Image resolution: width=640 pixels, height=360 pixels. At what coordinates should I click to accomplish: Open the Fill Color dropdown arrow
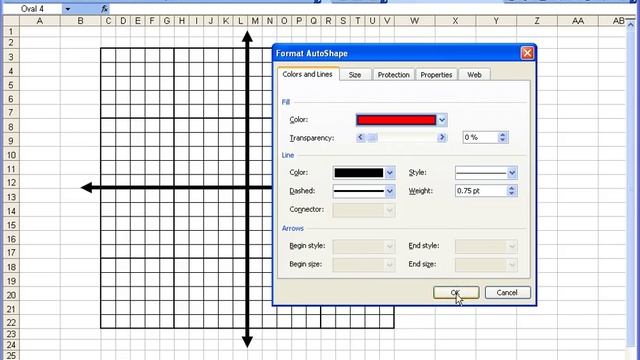pyautogui.click(x=442, y=120)
